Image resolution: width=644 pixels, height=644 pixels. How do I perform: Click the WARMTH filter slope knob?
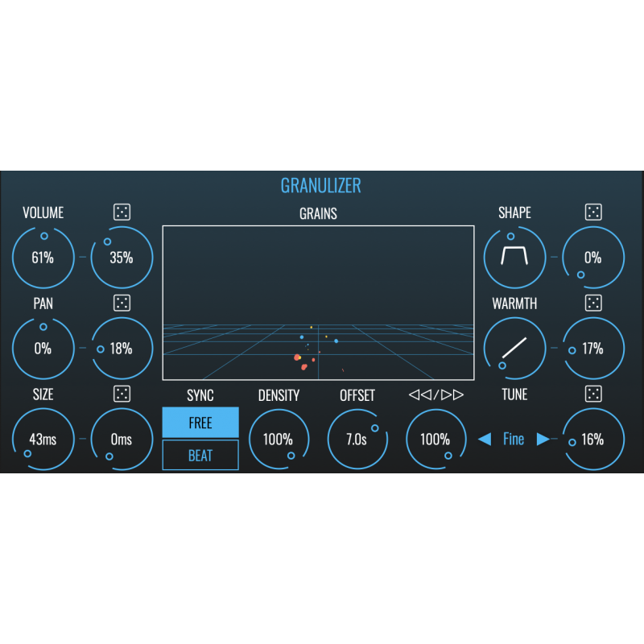coord(514,348)
